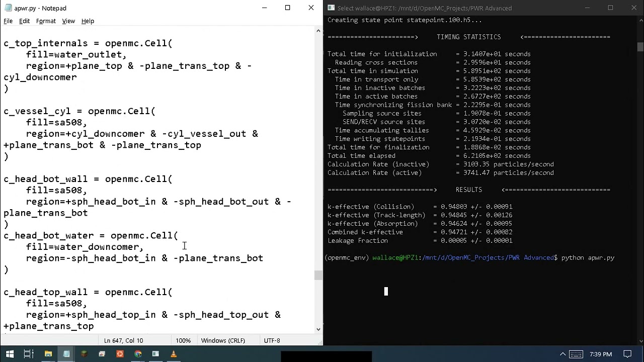The height and width of the screenshot is (362, 644).
Task: Click the 'fill=water_downcomer,' line
Action: pos(85,247)
